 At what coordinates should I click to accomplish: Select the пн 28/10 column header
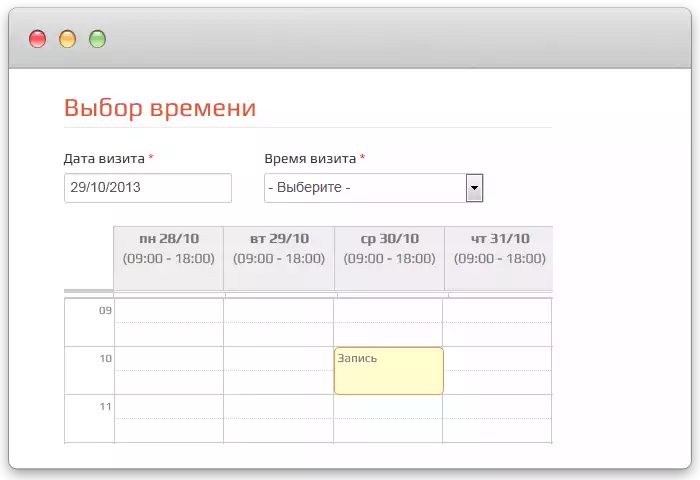[168, 258]
